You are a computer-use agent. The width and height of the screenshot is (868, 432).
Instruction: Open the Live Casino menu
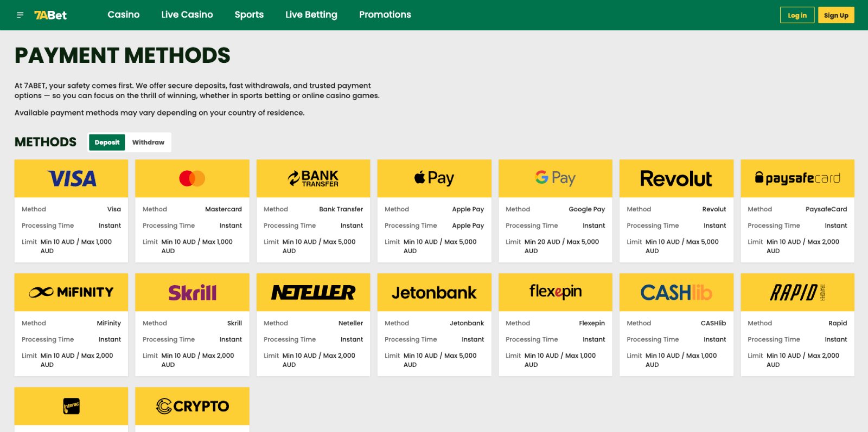187,15
